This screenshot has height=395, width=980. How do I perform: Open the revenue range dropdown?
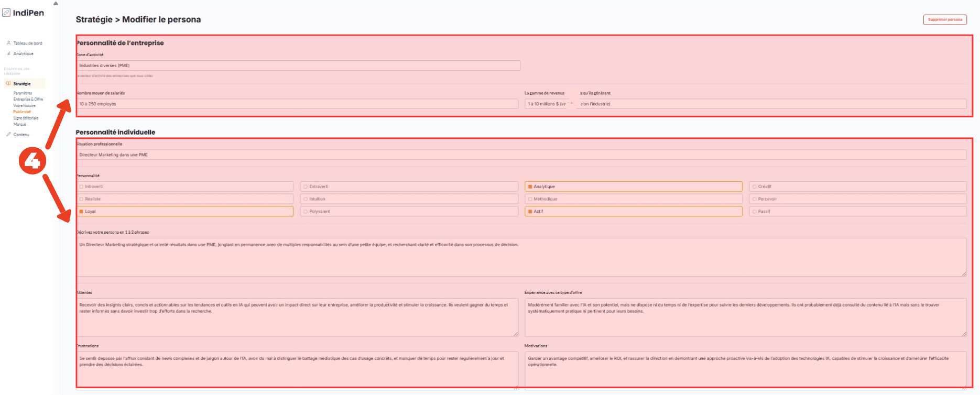click(x=548, y=104)
